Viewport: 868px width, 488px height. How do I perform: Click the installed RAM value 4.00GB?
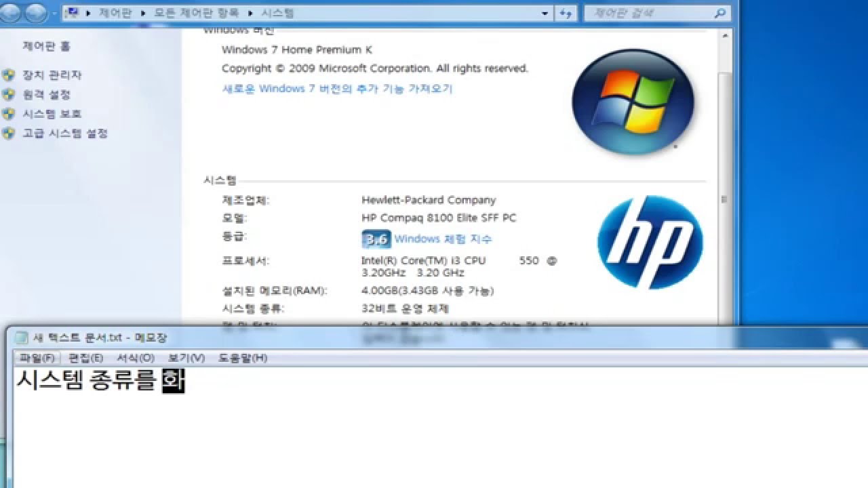tap(428, 291)
